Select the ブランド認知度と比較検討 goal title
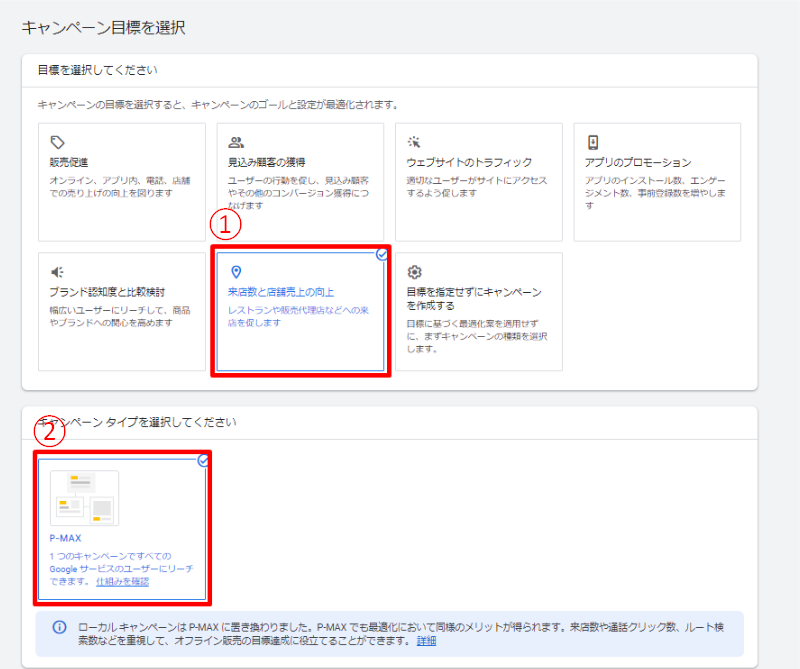 pos(107,292)
